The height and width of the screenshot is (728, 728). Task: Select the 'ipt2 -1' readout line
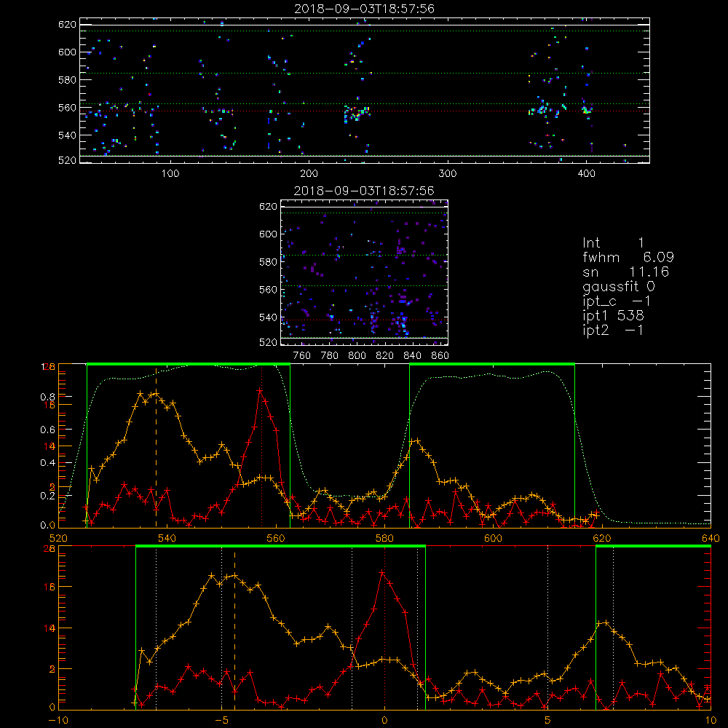pyautogui.click(x=613, y=330)
